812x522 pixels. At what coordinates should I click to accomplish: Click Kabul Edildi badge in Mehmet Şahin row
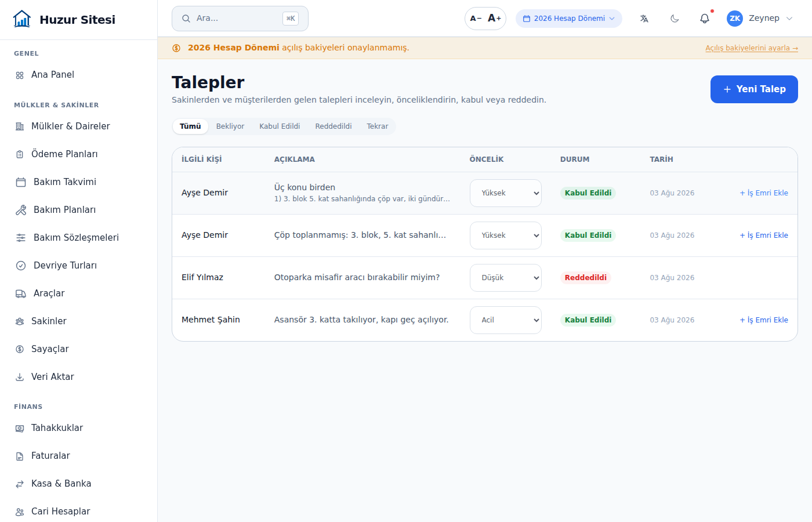click(x=588, y=320)
